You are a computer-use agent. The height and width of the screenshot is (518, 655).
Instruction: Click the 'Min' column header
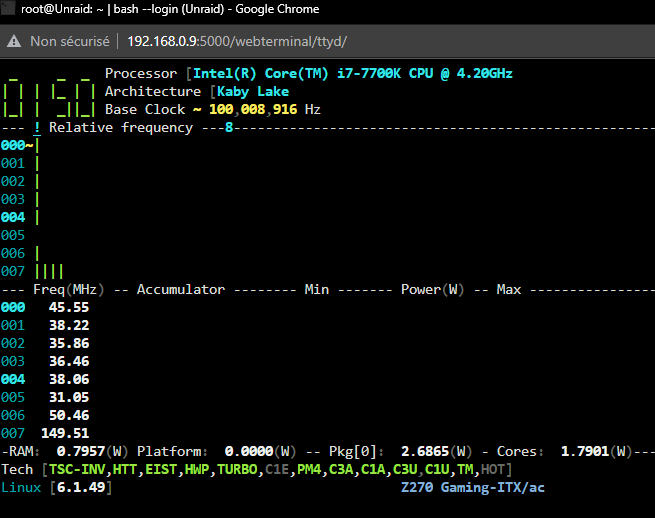point(317,289)
